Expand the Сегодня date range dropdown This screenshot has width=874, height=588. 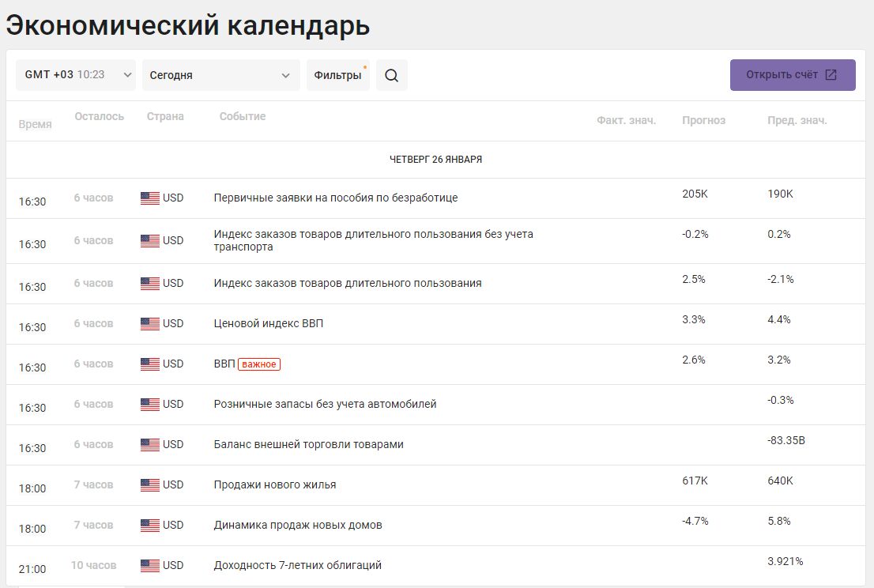coord(221,74)
